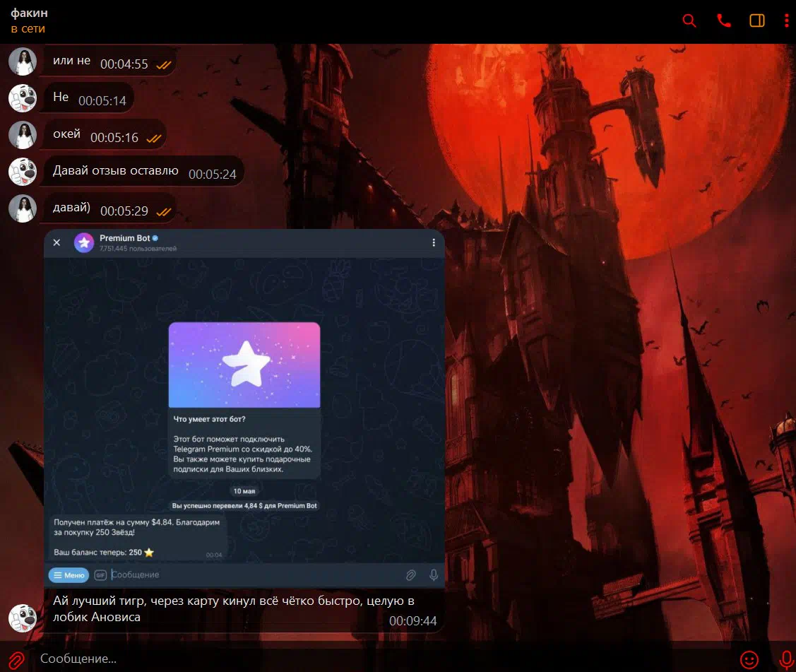Click the avatar beside the "давай)" message
Screen dimensions: 796x672
(x=23, y=208)
